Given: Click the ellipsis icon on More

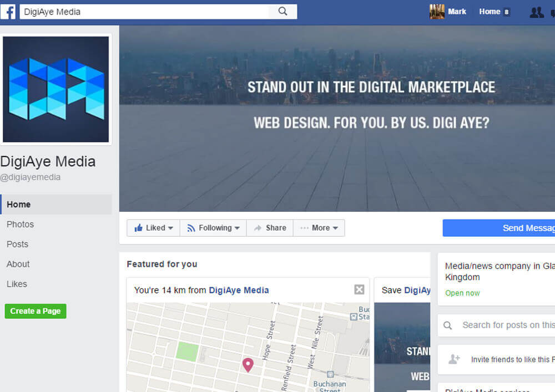Looking at the screenshot, I should 304,228.
